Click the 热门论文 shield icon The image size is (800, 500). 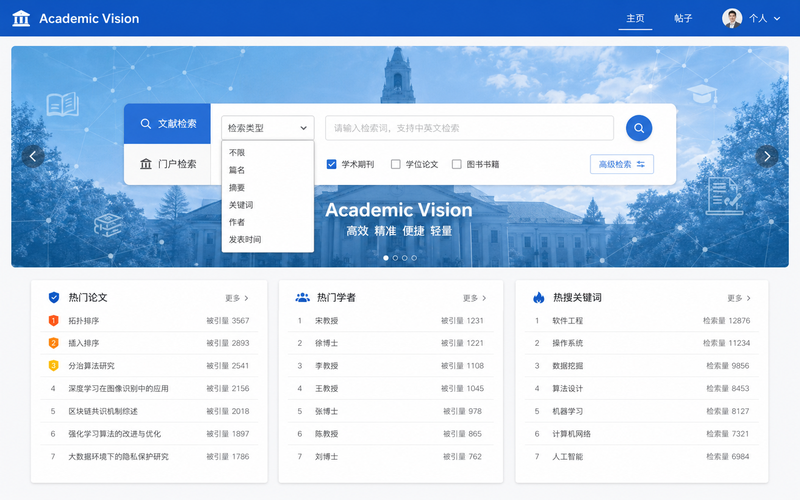pyautogui.click(x=54, y=297)
